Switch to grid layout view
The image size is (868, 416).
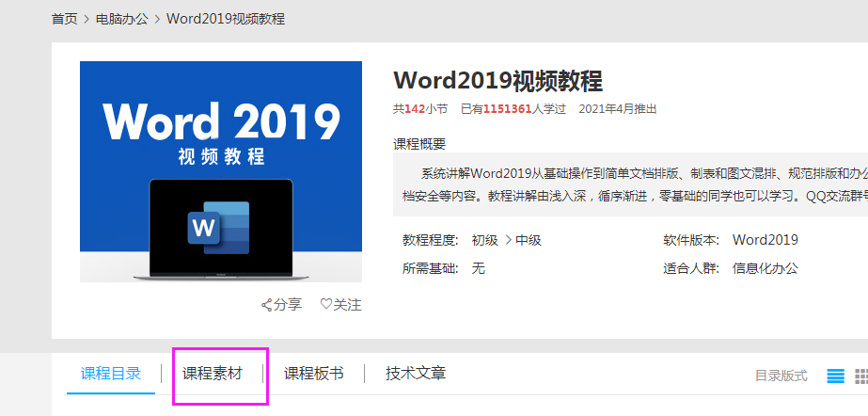tap(860, 376)
